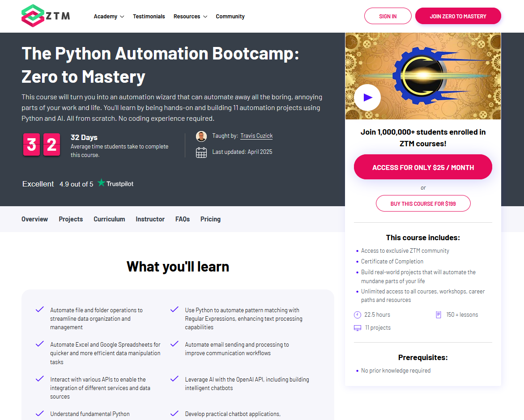Screen dimensions: 524x420
Task: Click the Trustpilot 4.9 out of 5 rating
Action: tap(76, 184)
